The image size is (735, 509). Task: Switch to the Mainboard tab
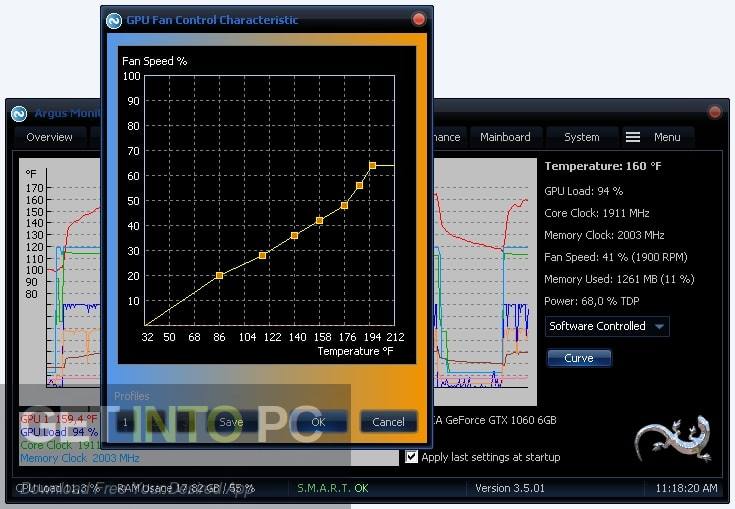[x=505, y=137]
